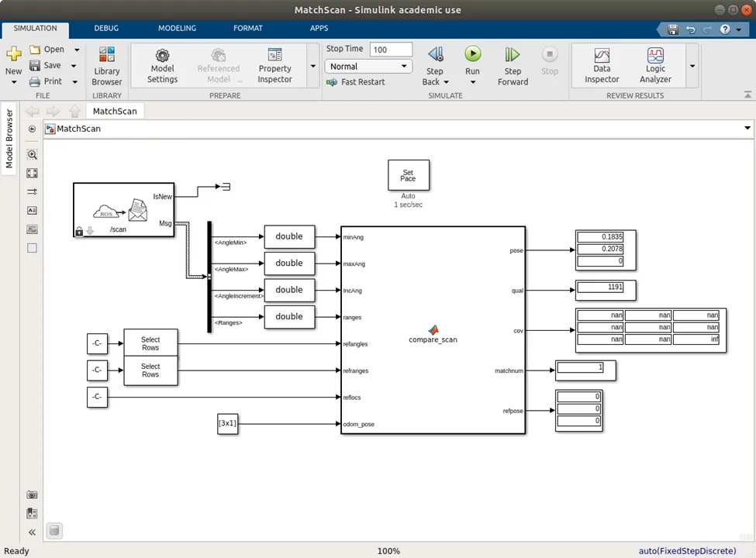Run the simulation
This screenshot has height=558, width=756.
point(472,60)
